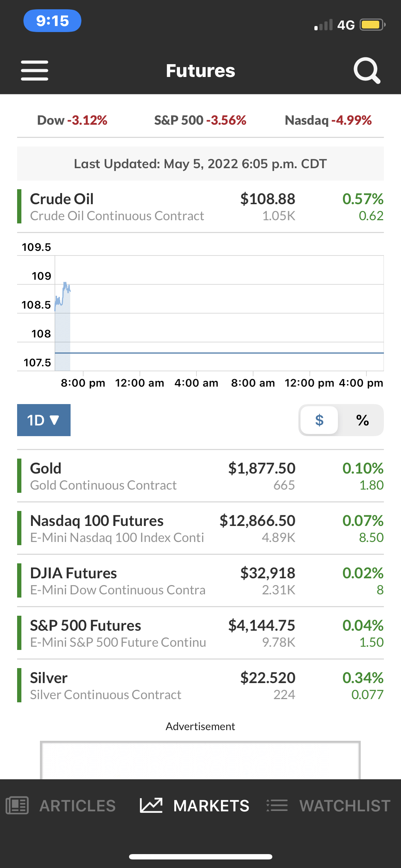Open the 1D time range dropdown
This screenshot has width=401, height=868.
pyautogui.click(x=44, y=420)
